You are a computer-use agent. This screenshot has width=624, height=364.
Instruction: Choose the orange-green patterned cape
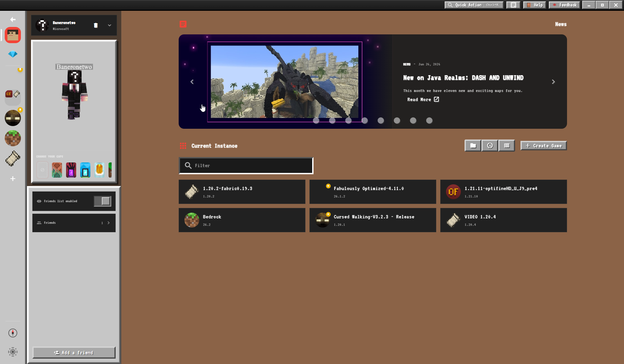click(x=57, y=170)
